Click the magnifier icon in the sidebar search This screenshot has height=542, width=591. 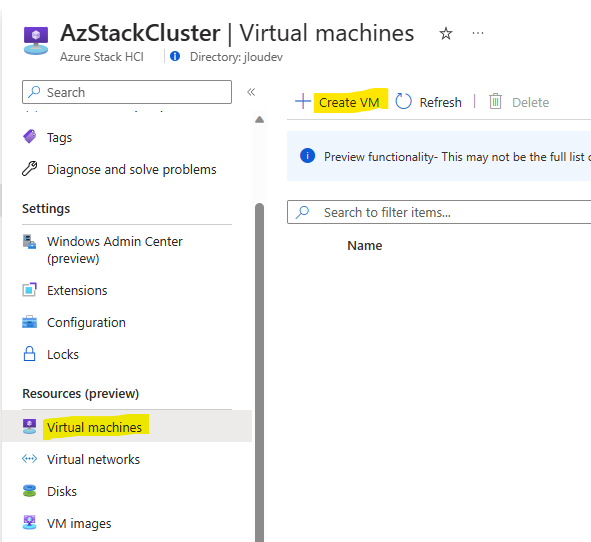click(x=35, y=92)
